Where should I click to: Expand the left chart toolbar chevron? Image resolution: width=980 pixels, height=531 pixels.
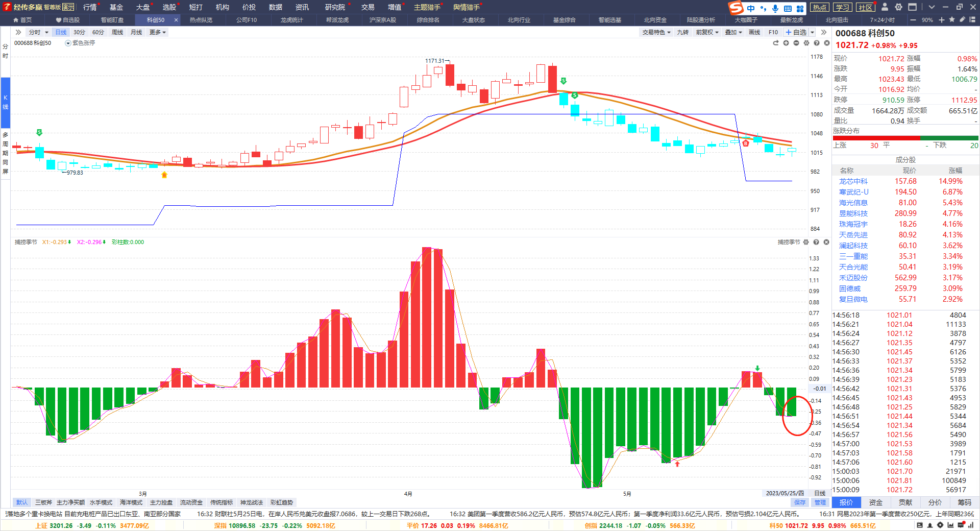point(18,32)
